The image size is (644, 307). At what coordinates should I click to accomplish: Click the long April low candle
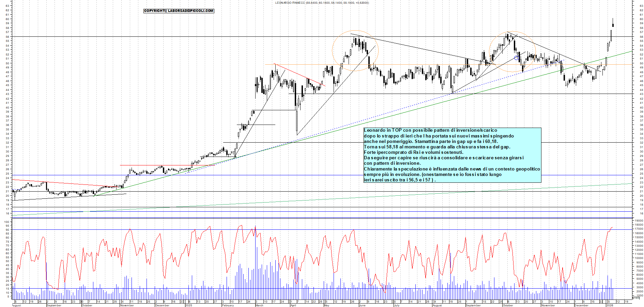(x=297, y=122)
